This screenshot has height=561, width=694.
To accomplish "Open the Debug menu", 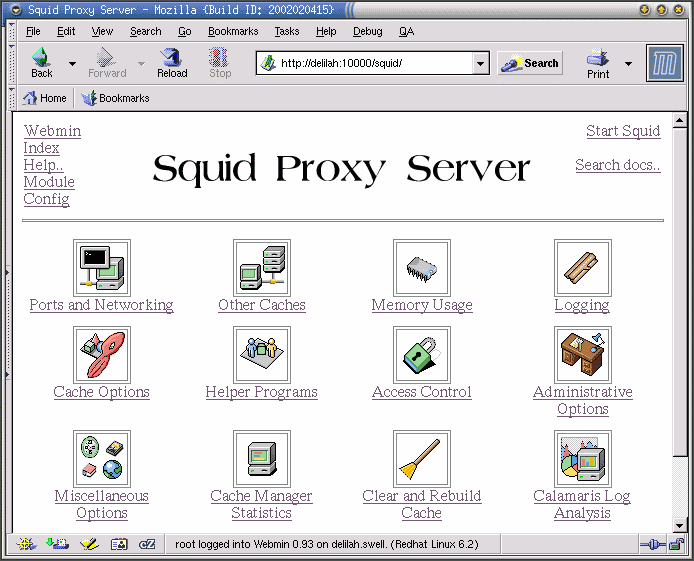I will [x=367, y=31].
